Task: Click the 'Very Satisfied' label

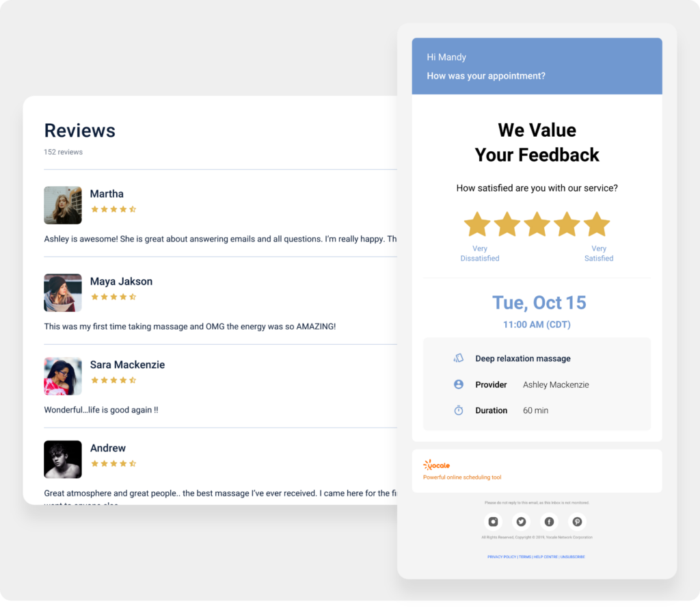Action: coord(599,253)
